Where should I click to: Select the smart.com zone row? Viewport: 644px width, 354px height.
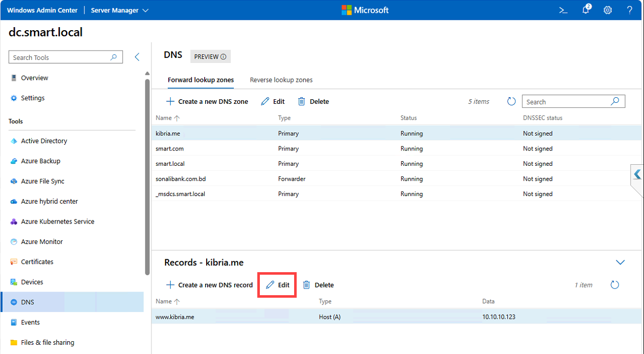(396, 148)
